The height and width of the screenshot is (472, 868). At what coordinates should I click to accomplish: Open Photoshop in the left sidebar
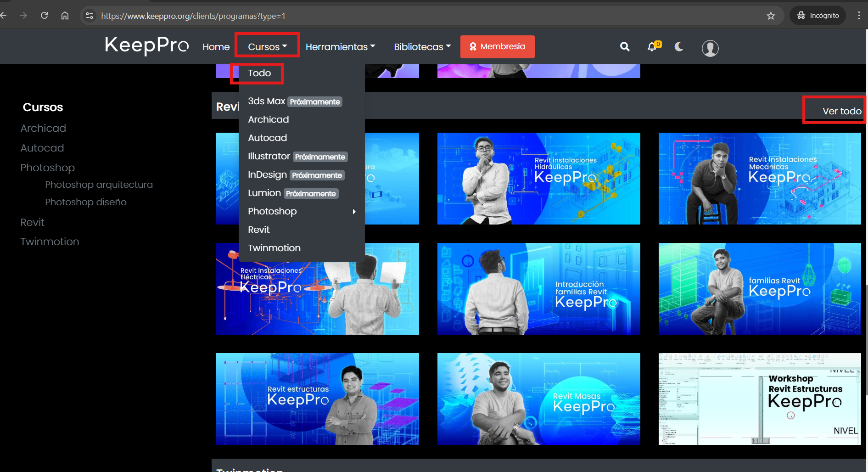click(x=47, y=168)
